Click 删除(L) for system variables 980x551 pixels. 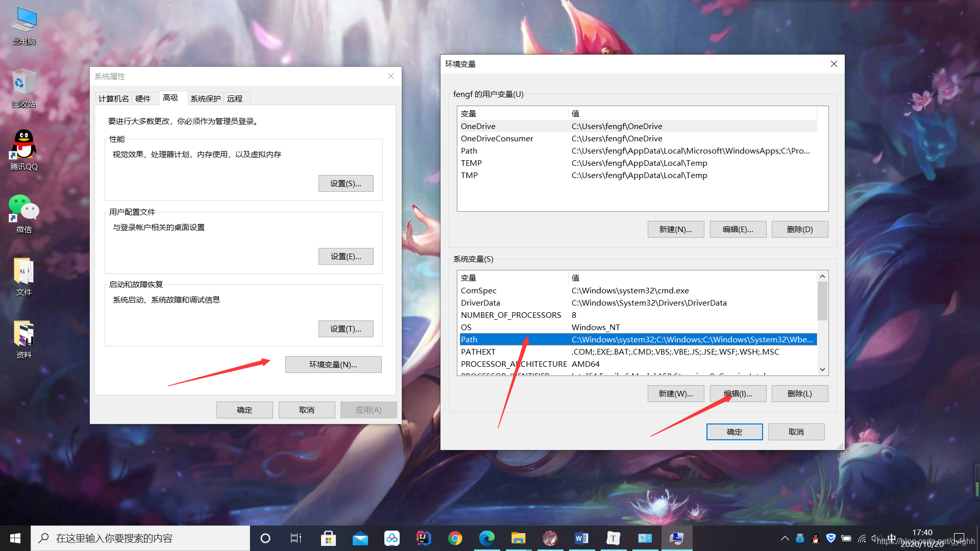point(800,394)
